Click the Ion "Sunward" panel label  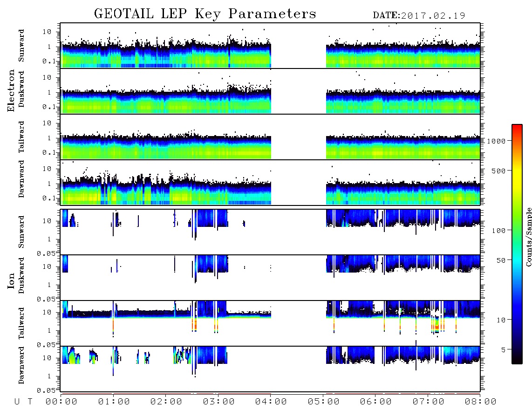pos(21,232)
